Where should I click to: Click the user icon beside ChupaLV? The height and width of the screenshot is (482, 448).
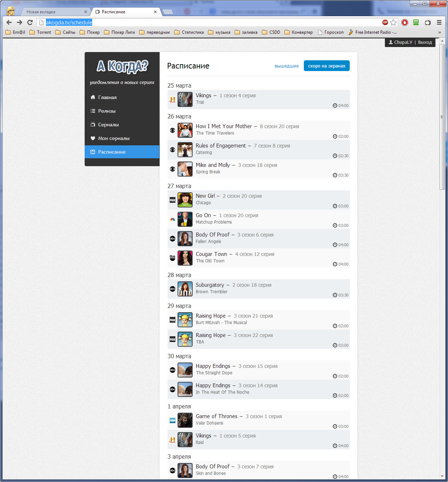pos(391,42)
